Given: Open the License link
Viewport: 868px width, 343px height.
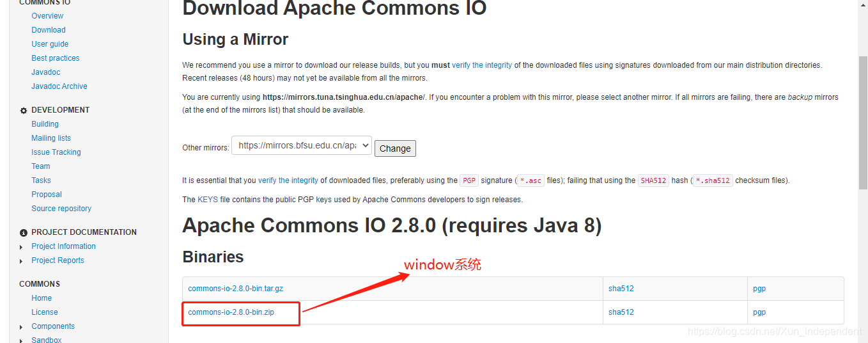Looking at the screenshot, I should point(45,312).
